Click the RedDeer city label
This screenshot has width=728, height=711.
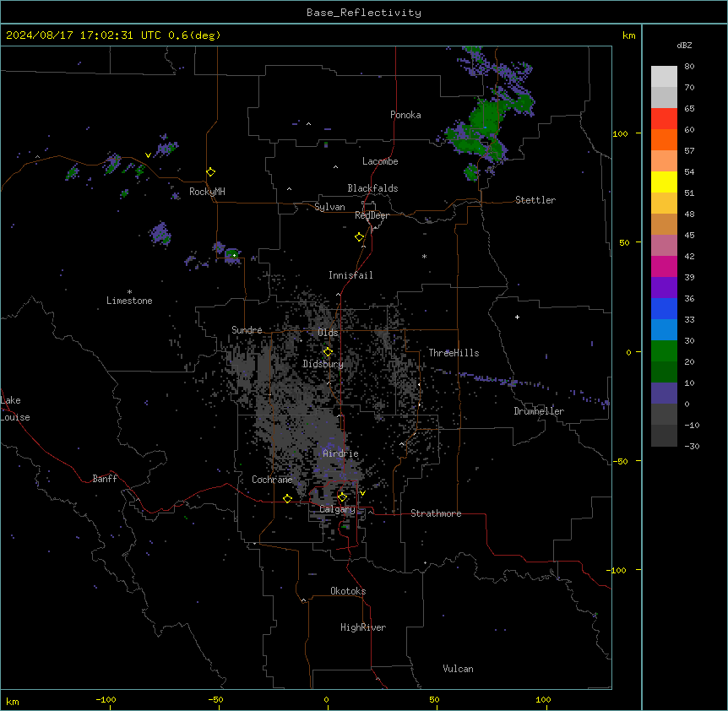pyautogui.click(x=372, y=215)
